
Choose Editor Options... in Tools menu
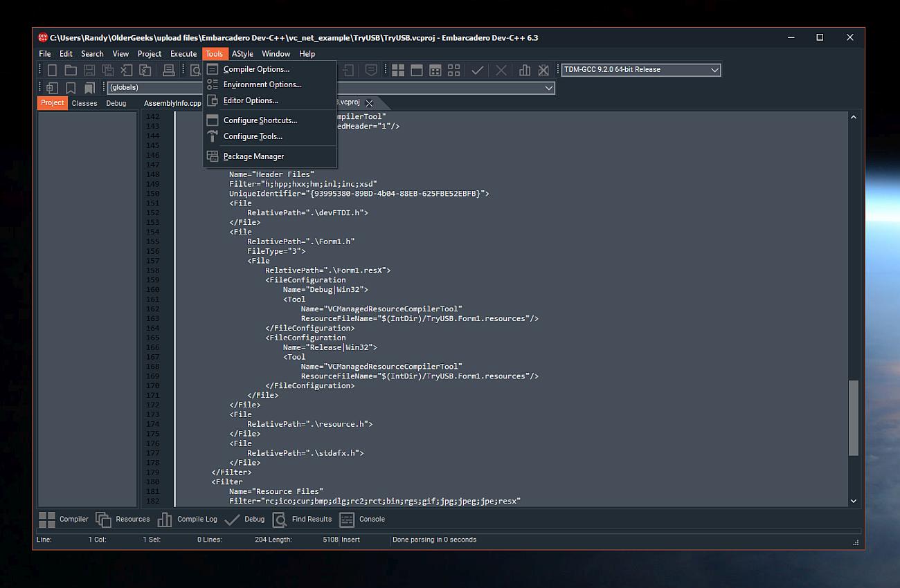(270, 100)
